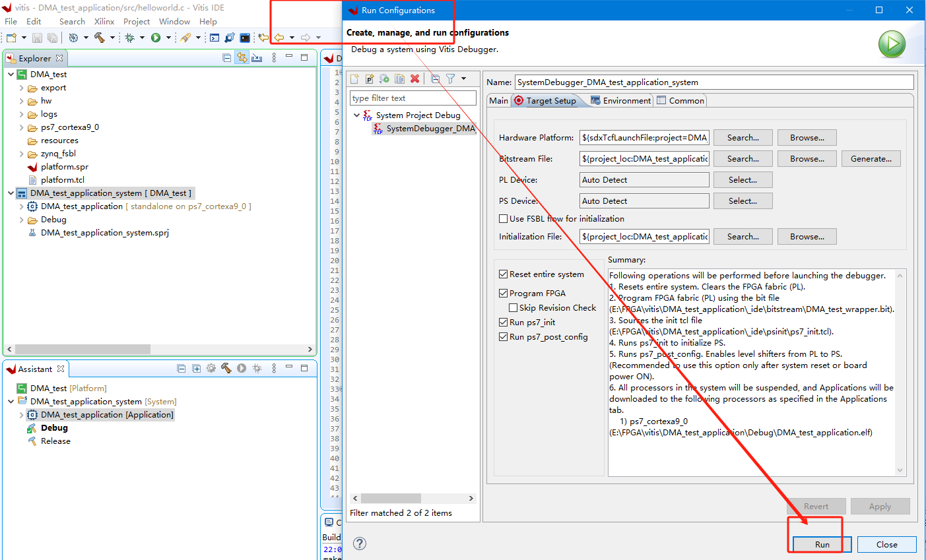Click the Build hammer in Assistant panel
This screenshot has height=560, width=926.
pos(226,369)
